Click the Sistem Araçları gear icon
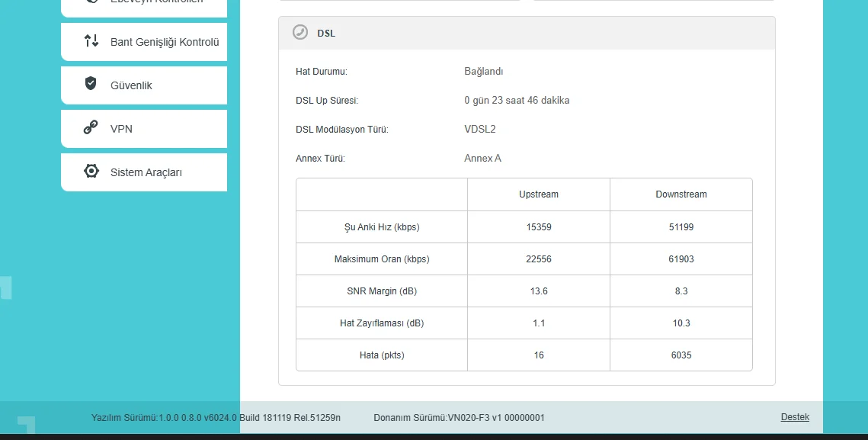The width and height of the screenshot is (868, 440). point(91,171)
